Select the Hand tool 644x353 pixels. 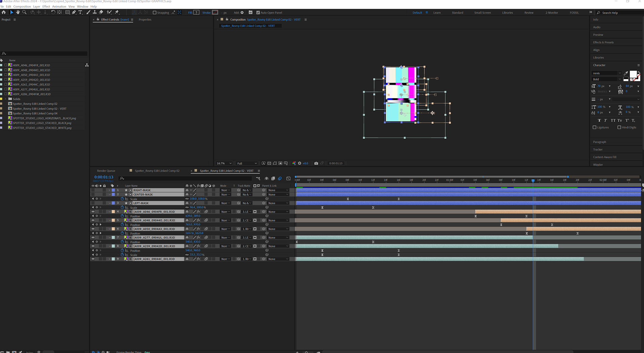[18, 12]
